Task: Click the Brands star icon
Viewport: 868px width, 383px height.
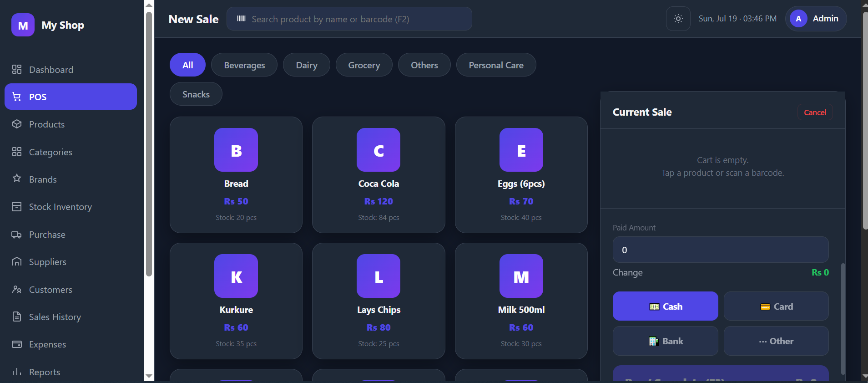Action: pyautogui.click(x=17, y=179)
